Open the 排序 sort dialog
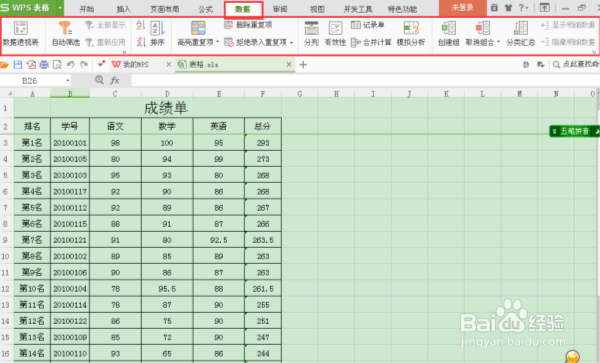 pos(157,34)
